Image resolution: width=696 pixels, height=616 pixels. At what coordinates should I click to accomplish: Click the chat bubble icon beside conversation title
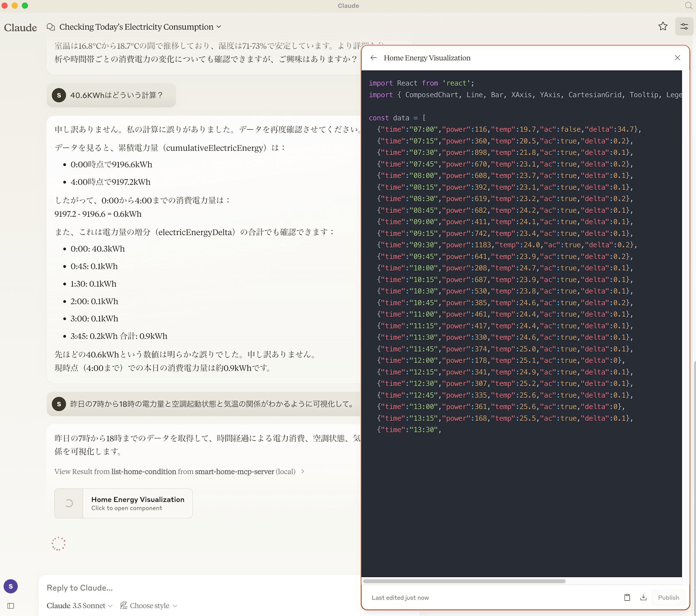click(51, 27)
